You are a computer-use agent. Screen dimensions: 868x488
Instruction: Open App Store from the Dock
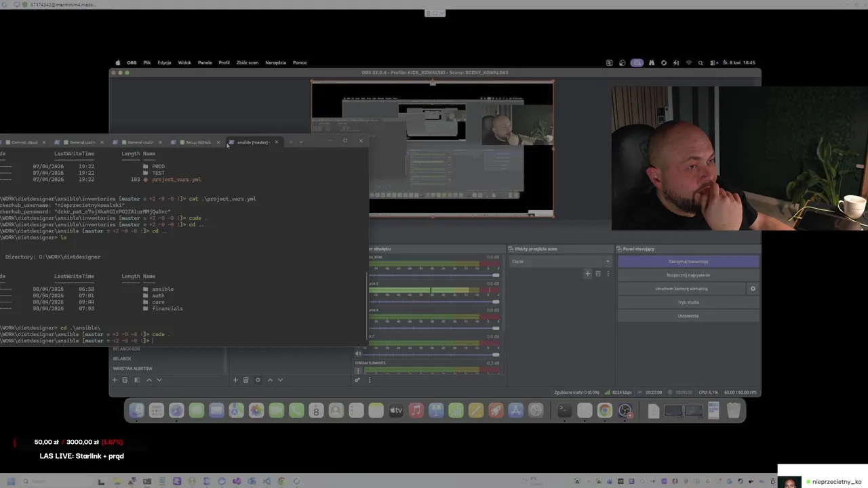[516, 411]
